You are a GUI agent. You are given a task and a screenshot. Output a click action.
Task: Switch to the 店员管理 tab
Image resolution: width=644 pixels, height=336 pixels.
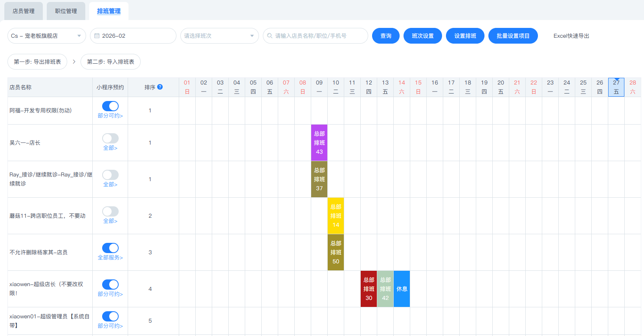[x=24, y=11]
